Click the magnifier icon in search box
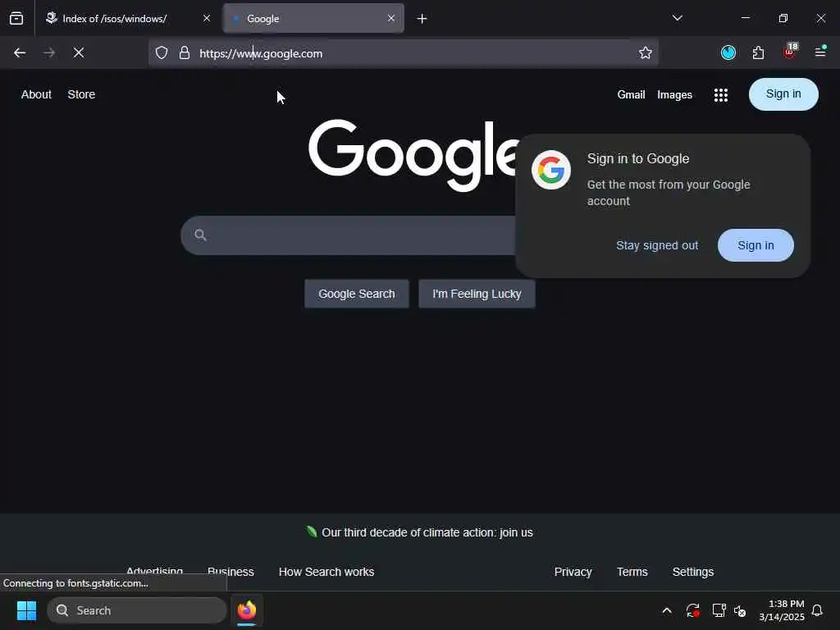 [x=200, y=235]
